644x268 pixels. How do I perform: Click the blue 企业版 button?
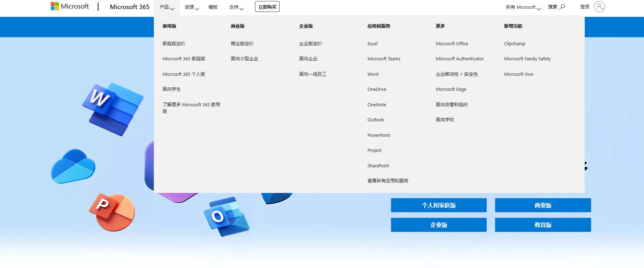click(439, 225)
